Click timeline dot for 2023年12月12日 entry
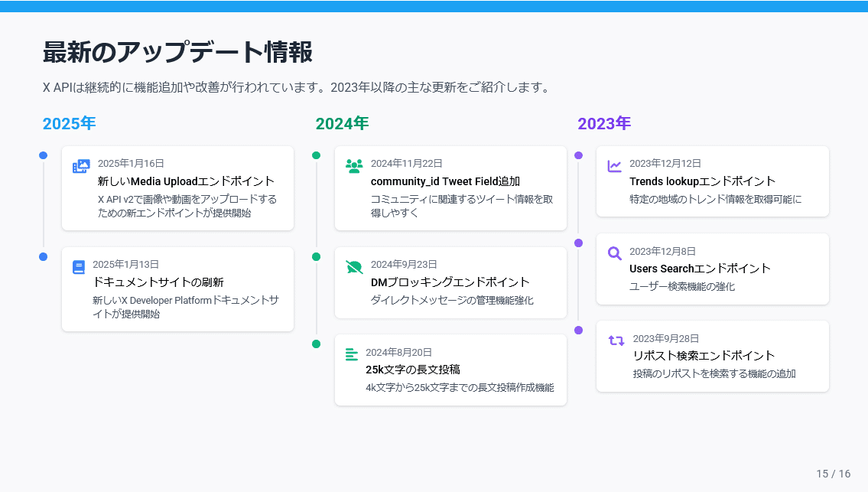 578,155
